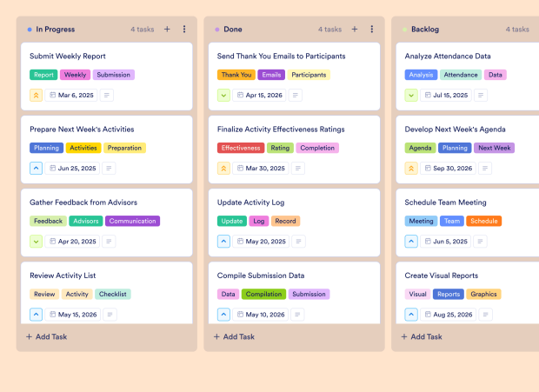Open the three-dot menu for Done column
Viewport: 539px width, 392px height.
(x=372, y=30)
